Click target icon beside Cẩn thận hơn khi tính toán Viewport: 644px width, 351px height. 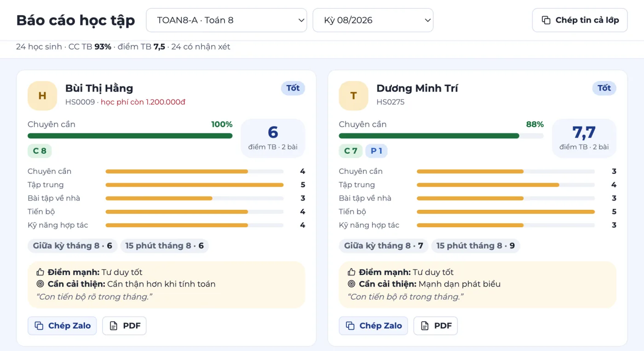pos(40,284)
